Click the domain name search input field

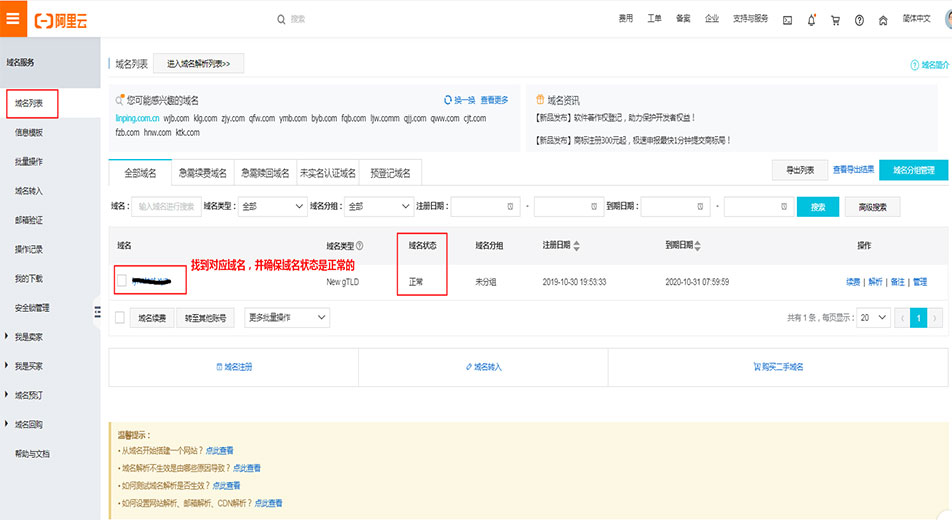pyautogui.click(x=164, y=207)
